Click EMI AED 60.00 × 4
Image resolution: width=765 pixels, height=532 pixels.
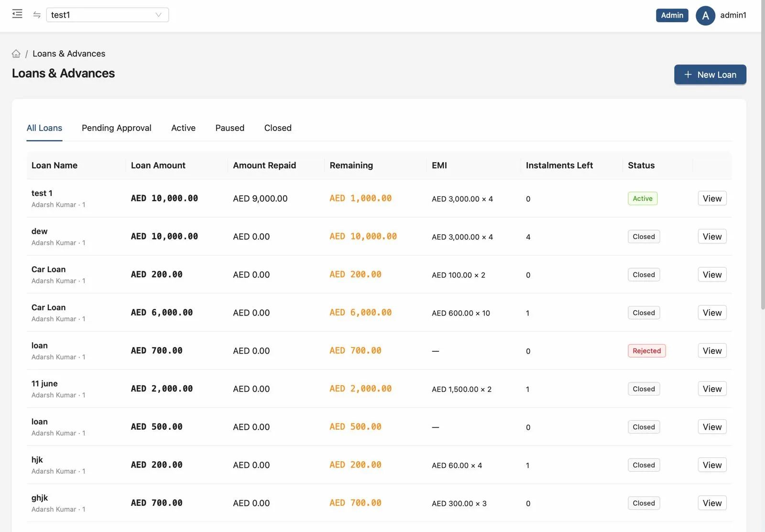coord(457,466)
